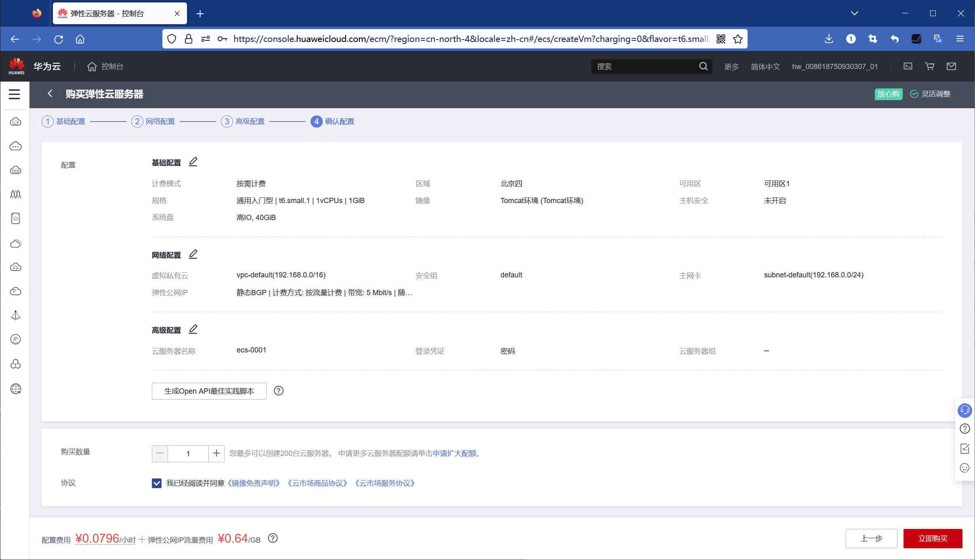Viewport: 975px width, 560px height.
Task: Click the edit pencil next to 基础配置
Action: [x=193, y=162]
